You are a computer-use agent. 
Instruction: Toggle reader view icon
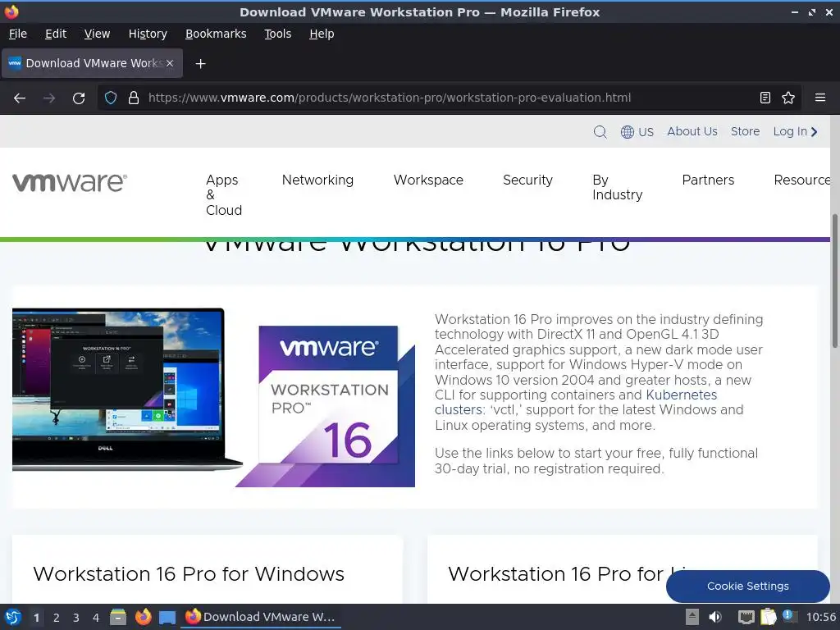[x=765, y=98]
